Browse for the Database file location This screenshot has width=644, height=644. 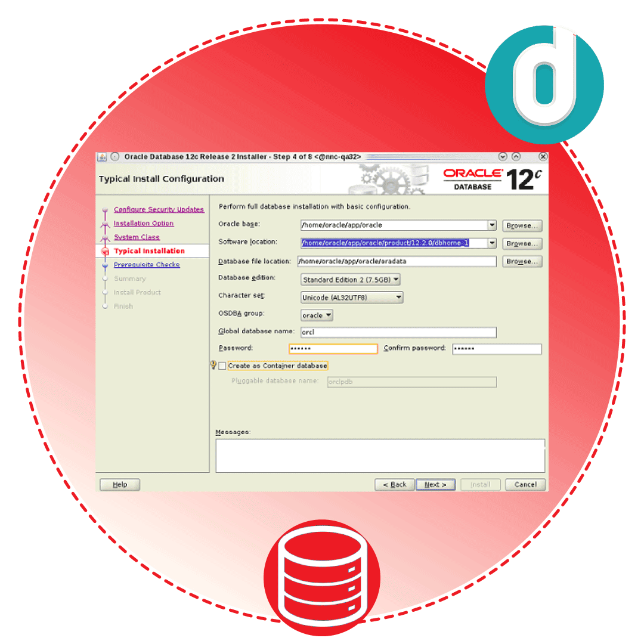(522, 261)
